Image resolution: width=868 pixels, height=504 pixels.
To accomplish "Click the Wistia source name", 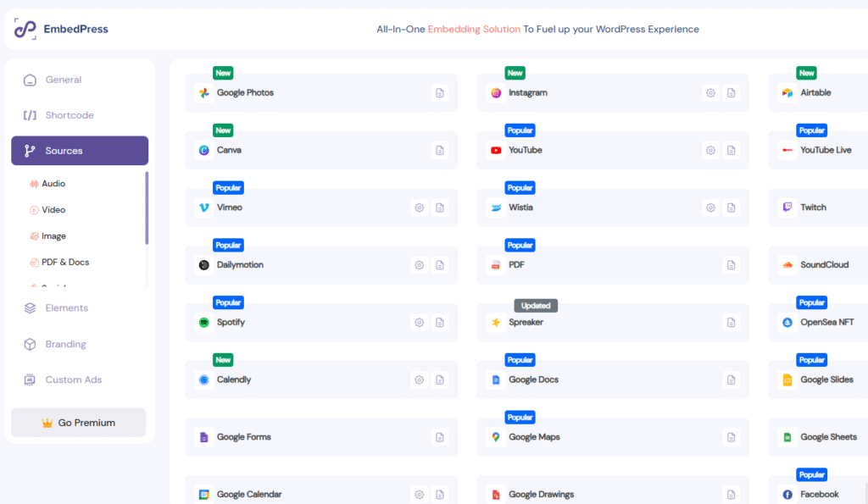I will tap(521, 208).
